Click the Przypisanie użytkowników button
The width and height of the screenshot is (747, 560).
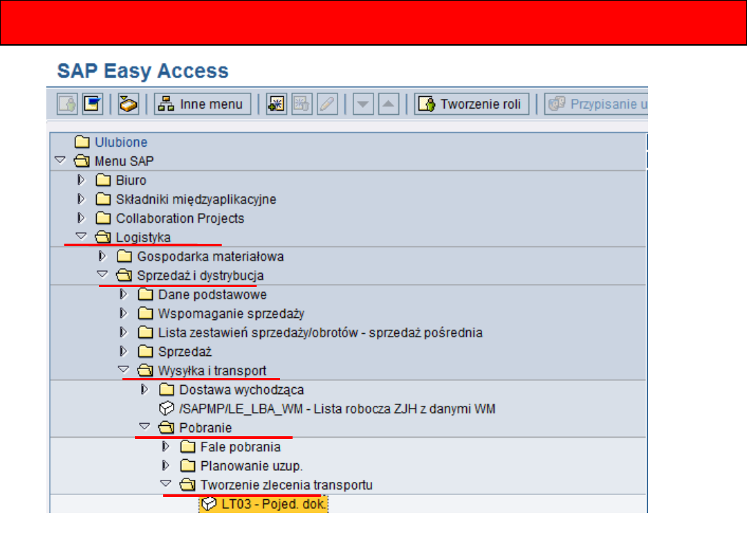[x=598, y=104]
